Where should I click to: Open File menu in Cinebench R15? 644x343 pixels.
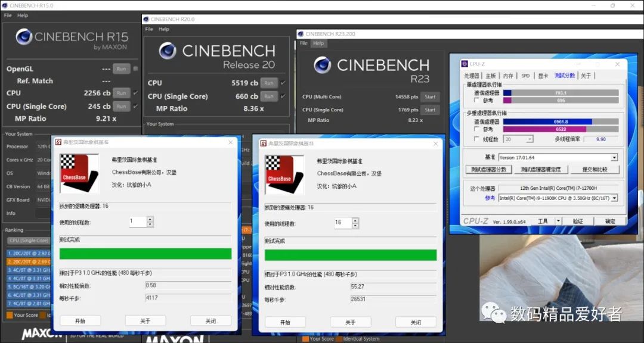click(x=8, y=15)
